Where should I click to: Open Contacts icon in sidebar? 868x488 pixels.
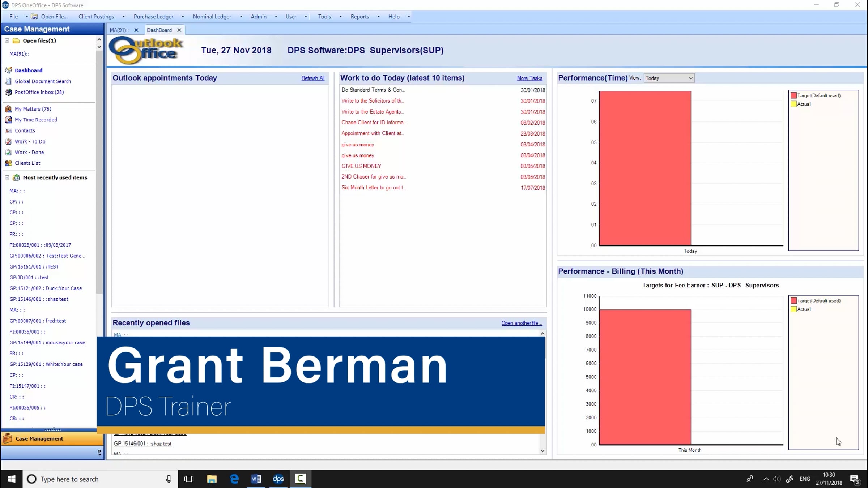(8, 130)
